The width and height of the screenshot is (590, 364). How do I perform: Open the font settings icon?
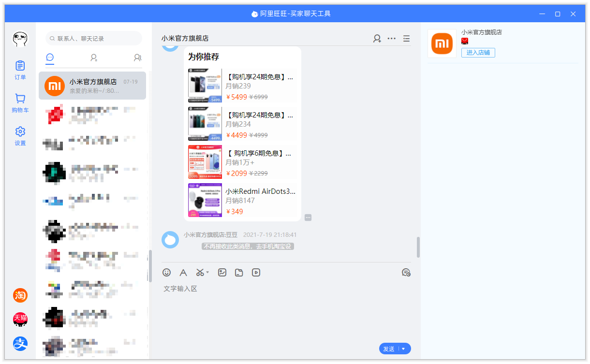pyautogui.click(x=183, y=273)
